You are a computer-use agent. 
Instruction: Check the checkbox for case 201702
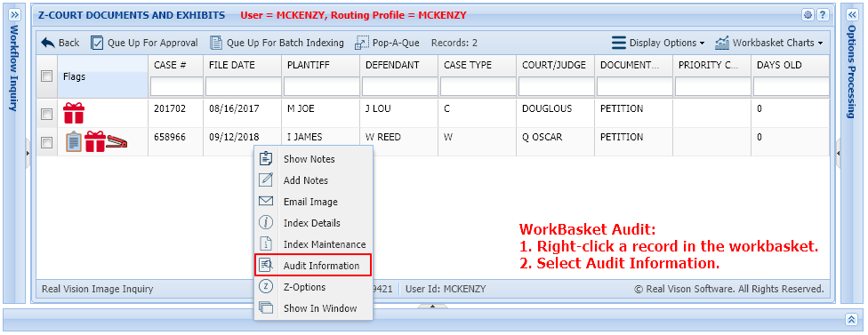coord(47,114)
